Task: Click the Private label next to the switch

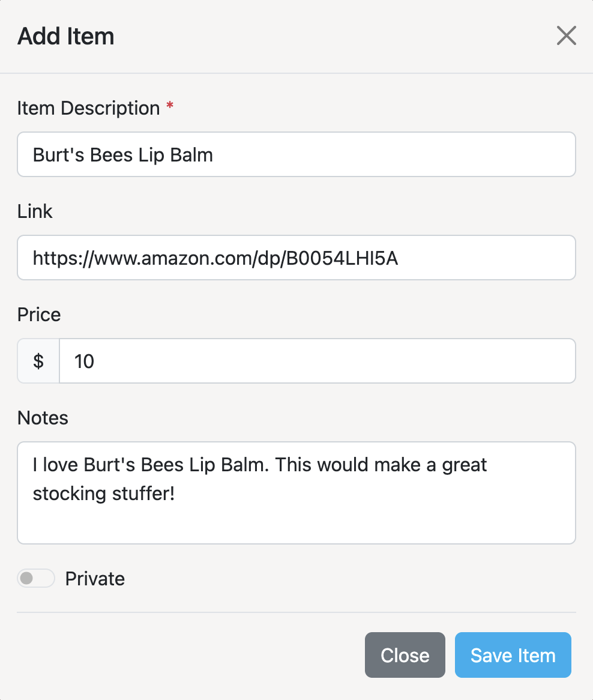Action: click(x=94, y=578)
